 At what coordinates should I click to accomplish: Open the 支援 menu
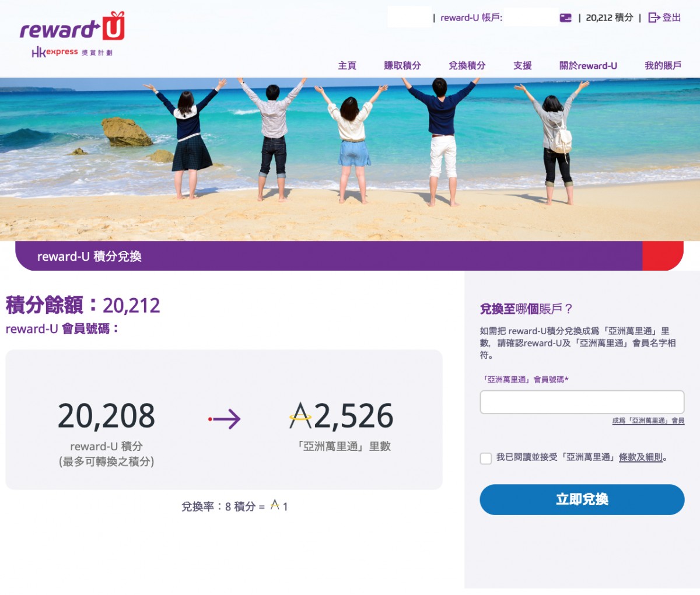click(x=523, y=66)
